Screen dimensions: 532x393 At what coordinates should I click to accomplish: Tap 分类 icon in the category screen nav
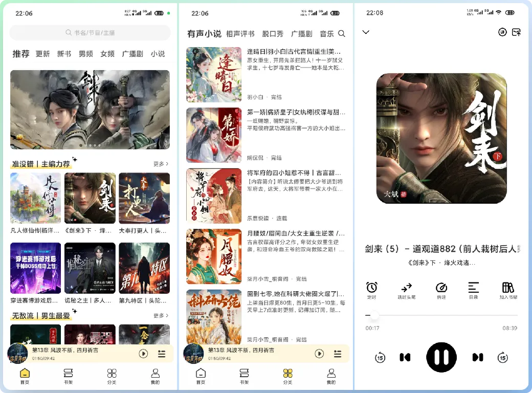(x=287, y=374)
